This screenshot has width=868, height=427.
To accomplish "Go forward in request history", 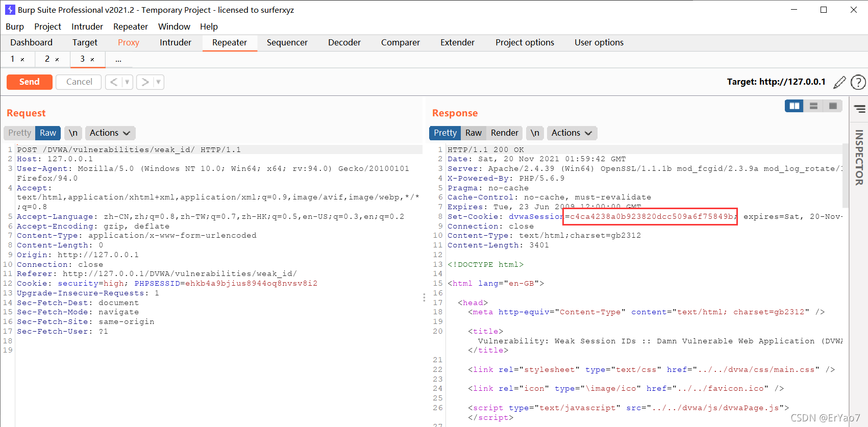I will point(145,82).
